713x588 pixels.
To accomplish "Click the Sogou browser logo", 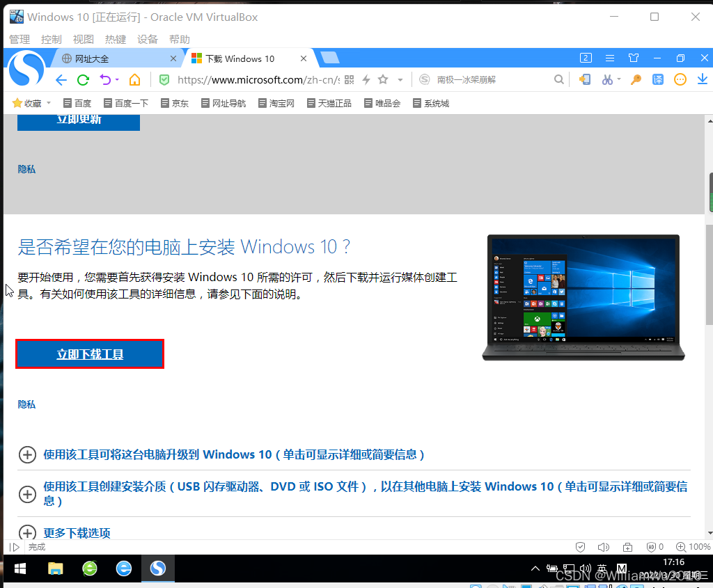I will point(26,69).
